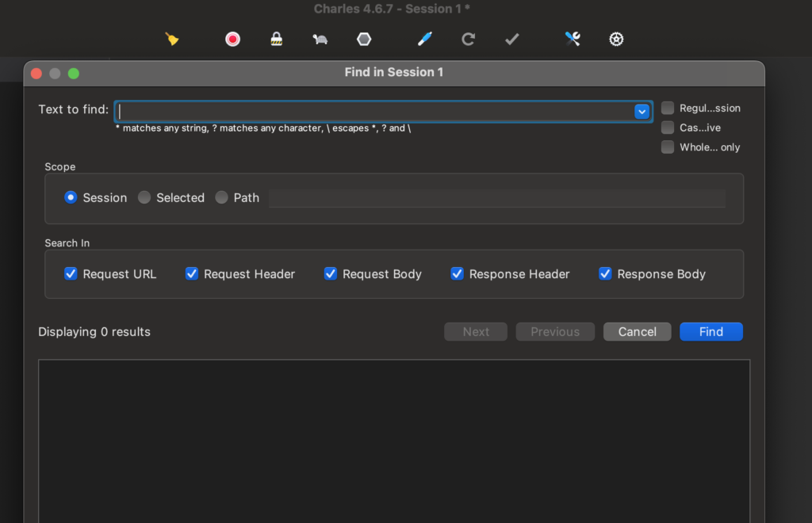Expand the Text to find history dropdown
The width and height of the screenshot is (812, 523).
point(642,112)
